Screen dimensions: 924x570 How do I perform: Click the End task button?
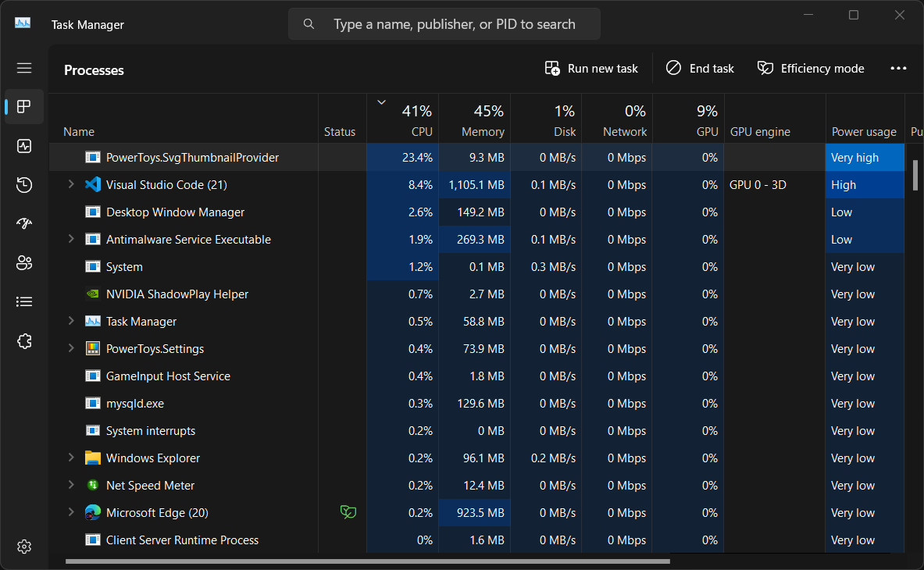(700, 68)
